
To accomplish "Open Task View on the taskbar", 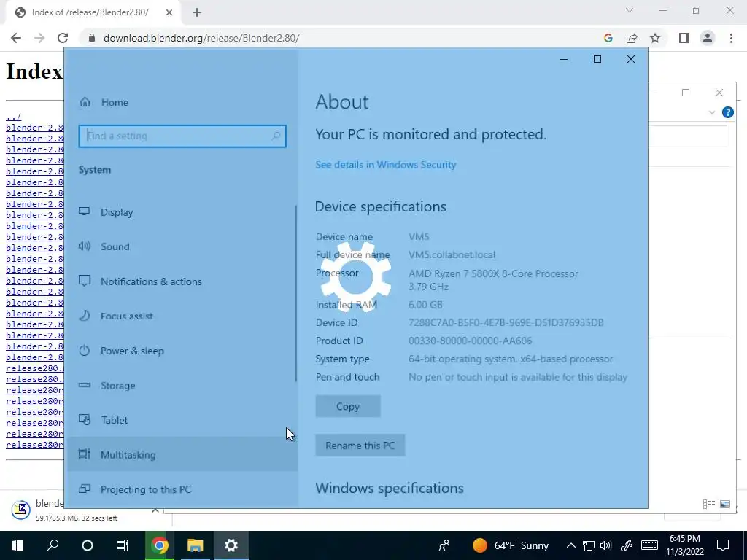I will click(x=123, y=545).
